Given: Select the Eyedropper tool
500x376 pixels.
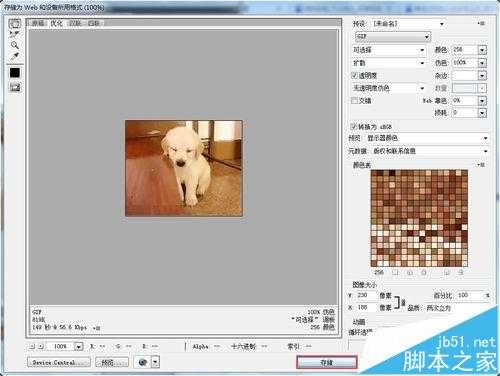Looking at the screenshot, I should [x=14, y=56].
